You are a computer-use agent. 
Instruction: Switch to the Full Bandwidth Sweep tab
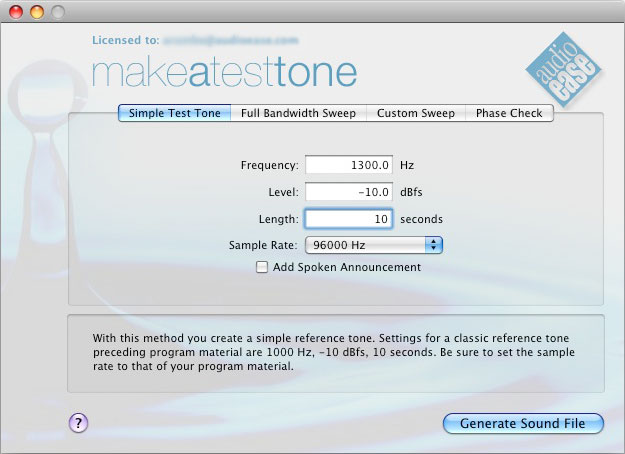pos(298,113)
